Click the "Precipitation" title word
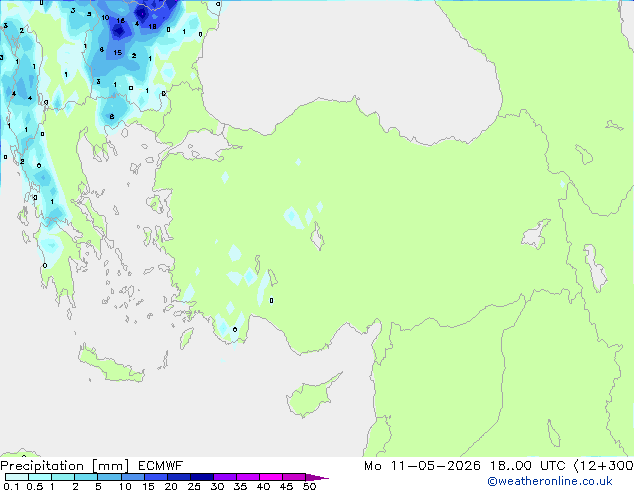This screenshot has height=490, width=634. [42, 466]
